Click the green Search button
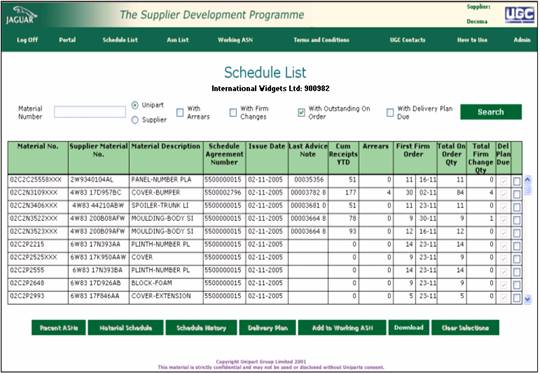This screenshot has width=540, height=374. pyautogui.click(x=491, y=112)
